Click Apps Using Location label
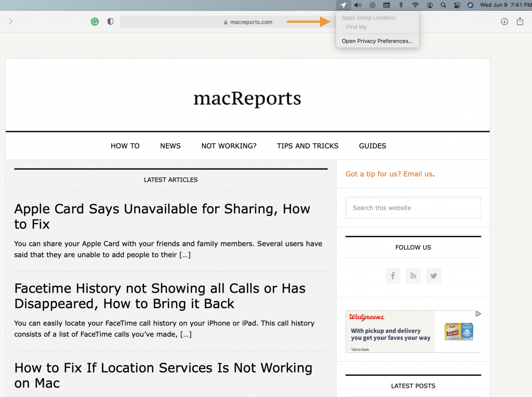 coord(369,18)
